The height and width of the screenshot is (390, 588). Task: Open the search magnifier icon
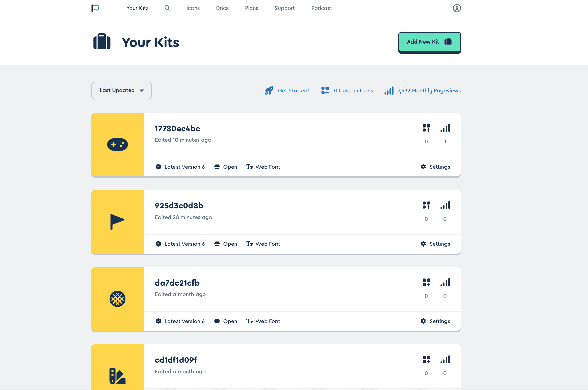click(167, 8)
